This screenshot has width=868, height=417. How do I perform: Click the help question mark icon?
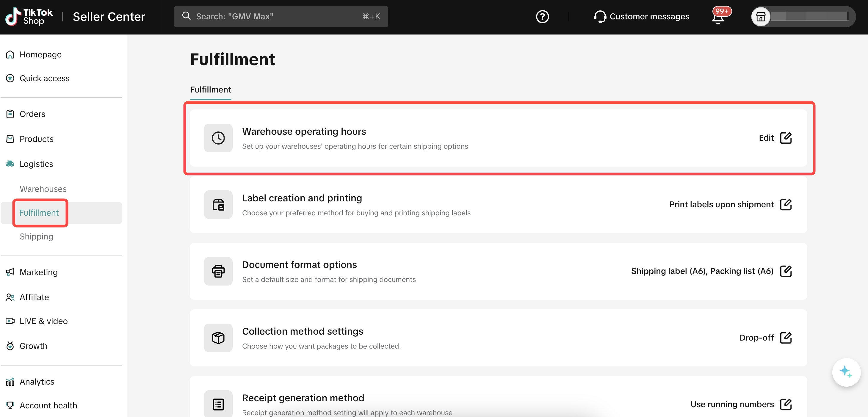tap(542, 16)
